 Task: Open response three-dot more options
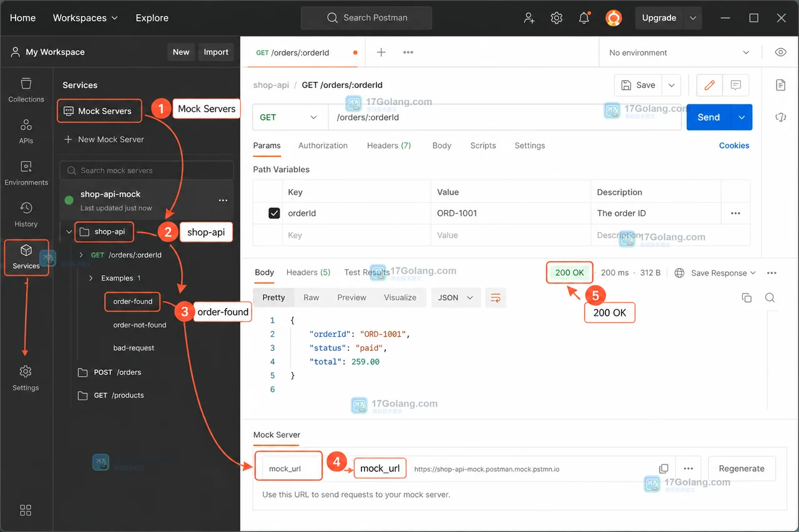(x=772, y=273)
